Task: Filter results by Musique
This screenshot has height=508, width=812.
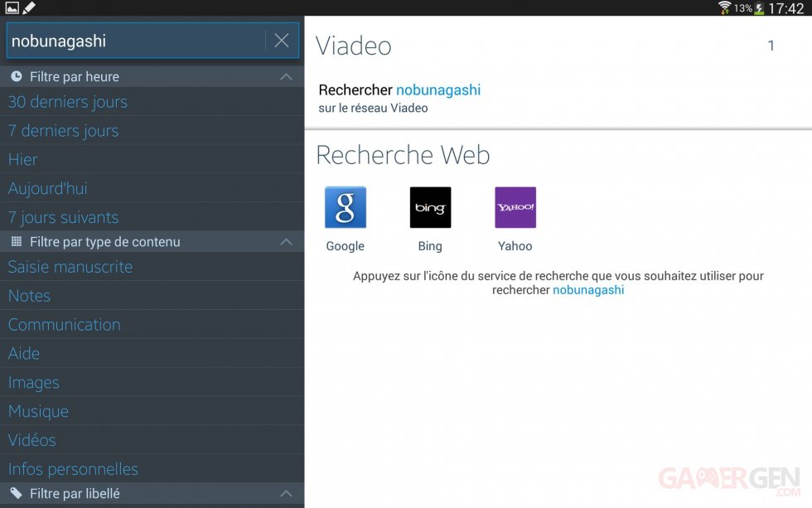Action: pyautogui.click(x=38, y=412)
